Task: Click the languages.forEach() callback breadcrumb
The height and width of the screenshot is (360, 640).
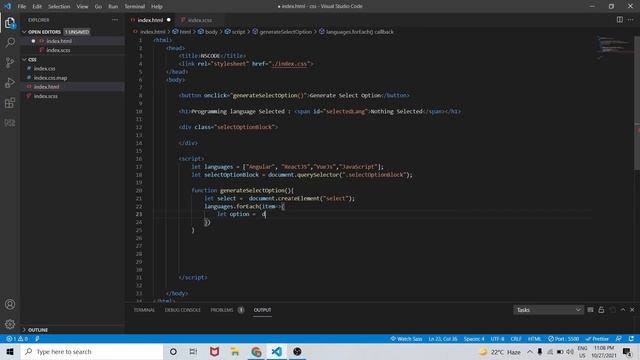Action: pyautogui.click(x=356, y=32)
